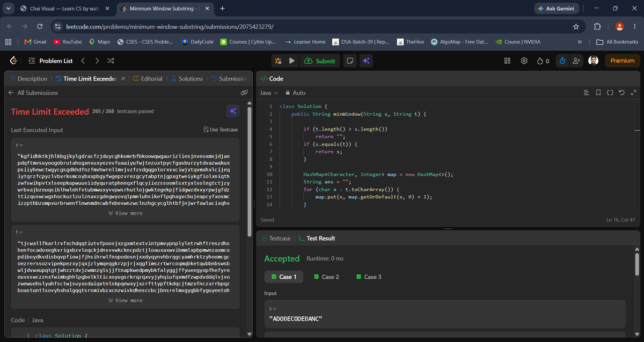The image size is (644, 342).
Task: Open the Java language dropdown
Action: click(268, 93)
